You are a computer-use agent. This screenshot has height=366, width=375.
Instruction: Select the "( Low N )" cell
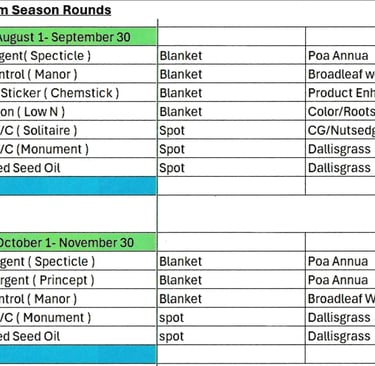(x=78, y=112)
